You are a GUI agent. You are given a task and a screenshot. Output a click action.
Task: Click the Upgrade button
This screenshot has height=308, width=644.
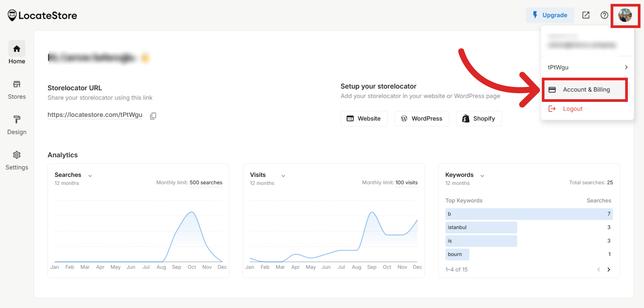pos(550,15)
